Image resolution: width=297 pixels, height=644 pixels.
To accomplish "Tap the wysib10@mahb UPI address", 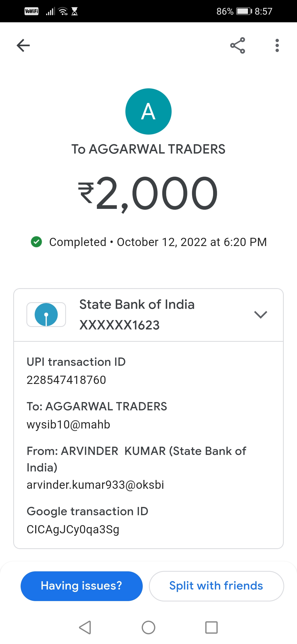I will pos(68,425).
